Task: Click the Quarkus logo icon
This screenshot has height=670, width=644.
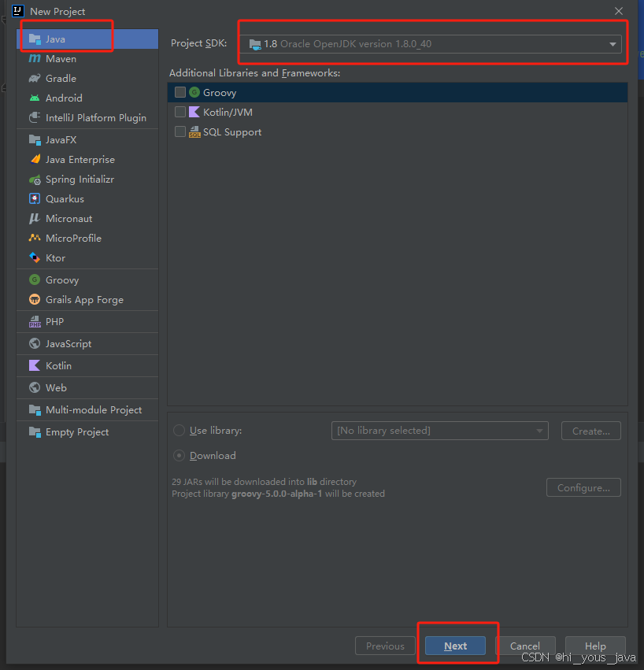Action: [35, 198]
